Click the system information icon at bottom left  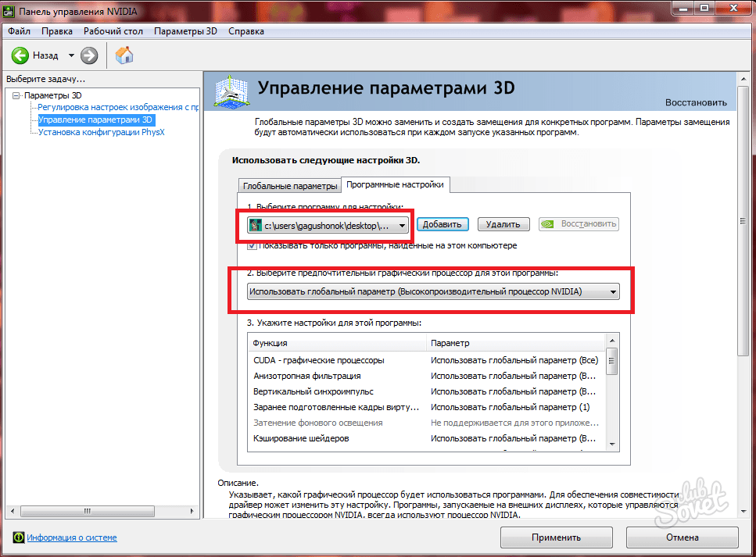[x=18, y=537]
